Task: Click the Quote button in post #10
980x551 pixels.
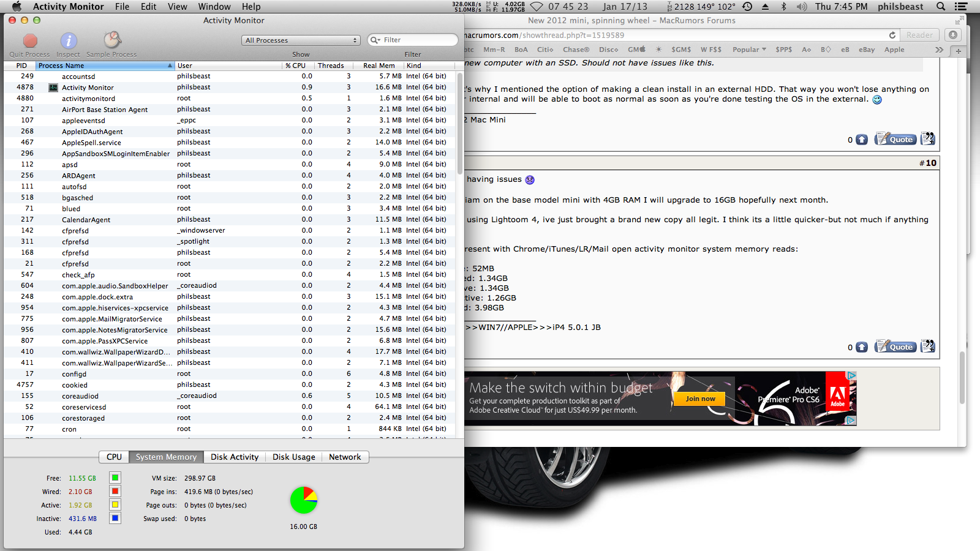Action: (x=895, y=347)
